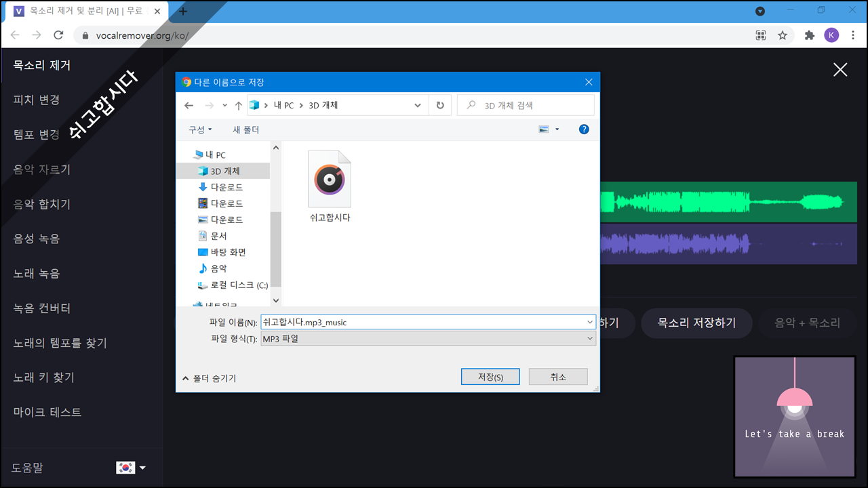Open the Korean flag language selector
The image size is (868, 488).
coord(131,468)
